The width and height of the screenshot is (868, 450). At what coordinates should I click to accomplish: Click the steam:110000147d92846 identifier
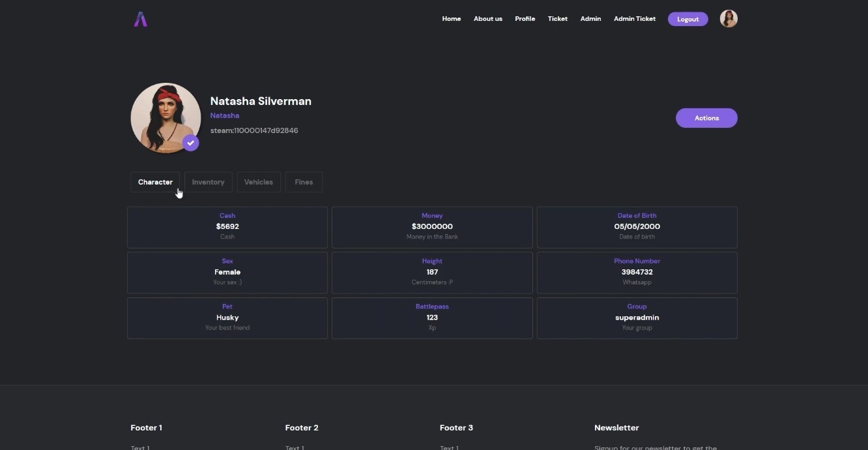254,130
